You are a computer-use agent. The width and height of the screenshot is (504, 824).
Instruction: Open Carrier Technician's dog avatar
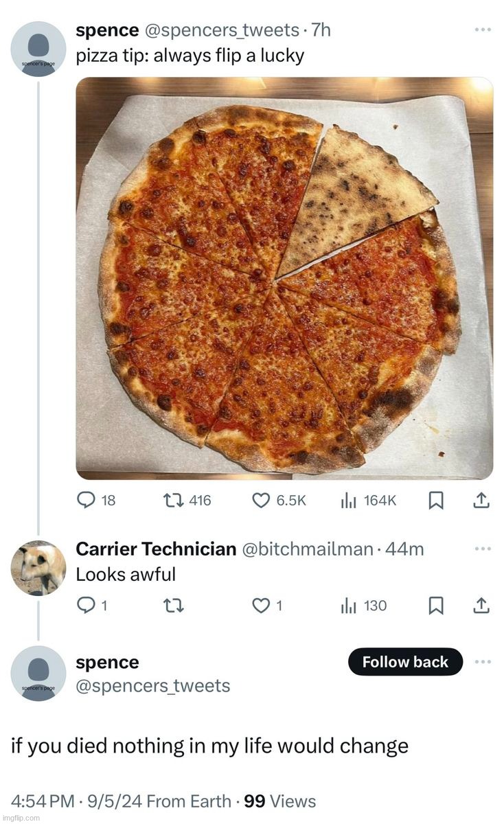[38, 568]
